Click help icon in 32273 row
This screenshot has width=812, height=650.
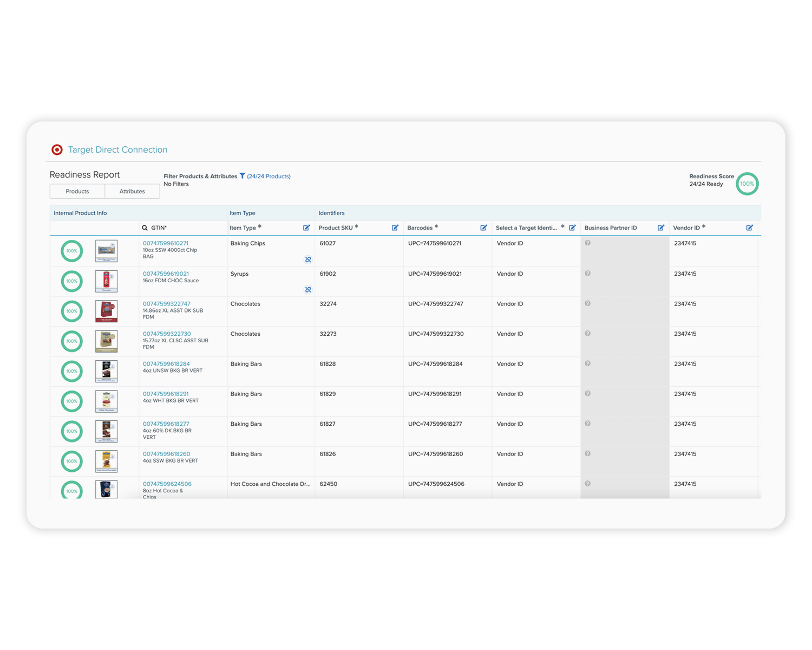click(588, 334)
